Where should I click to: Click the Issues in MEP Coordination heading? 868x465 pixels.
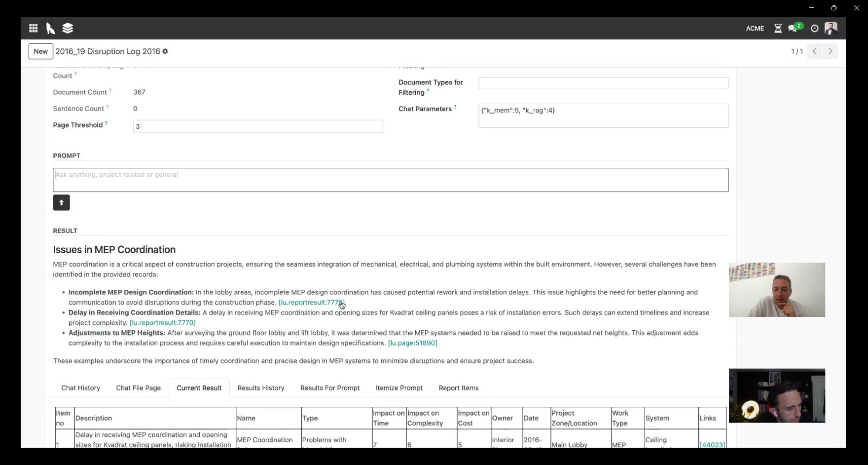tap(114, 250)
